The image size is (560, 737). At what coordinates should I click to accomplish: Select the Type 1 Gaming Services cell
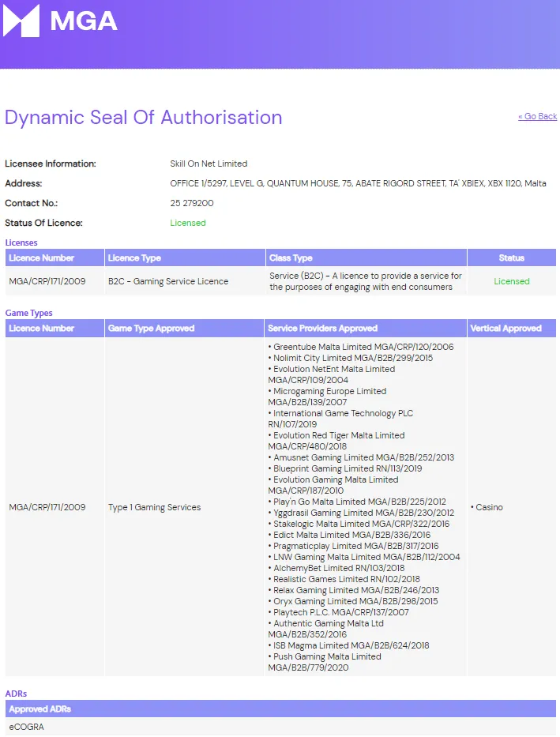click(154, 507)
